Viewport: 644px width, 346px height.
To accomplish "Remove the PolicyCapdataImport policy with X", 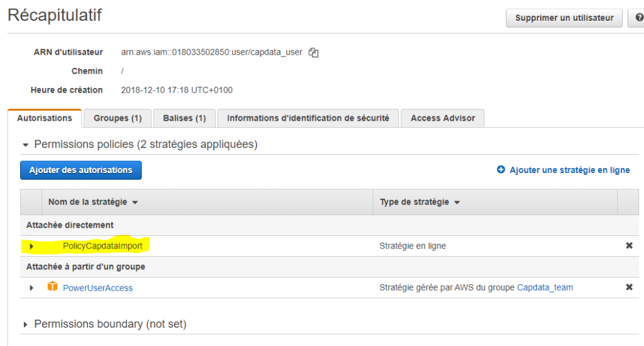I will (629, 245).
